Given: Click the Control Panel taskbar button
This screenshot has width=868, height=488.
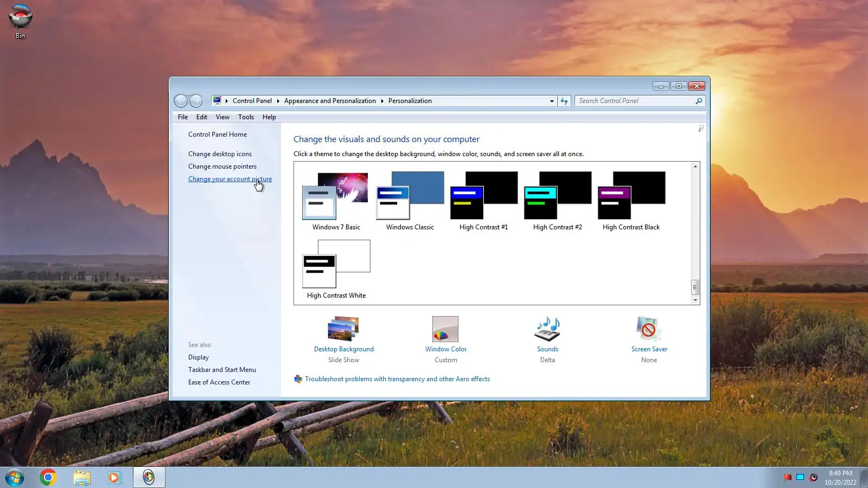Looking at the screenshot, I should (149, 477).
